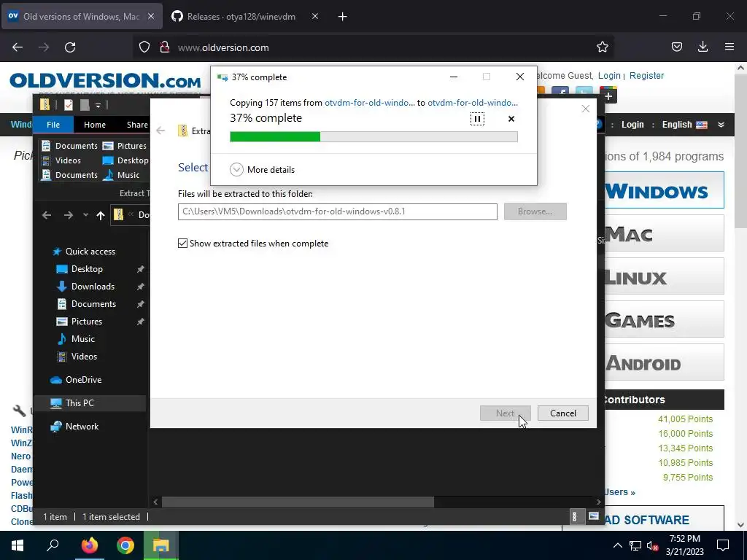The width and height of the screenshot is (747, 560).
Task: Open the Windows Start menu
Action: pyautogui.click(x=18, y=545)
